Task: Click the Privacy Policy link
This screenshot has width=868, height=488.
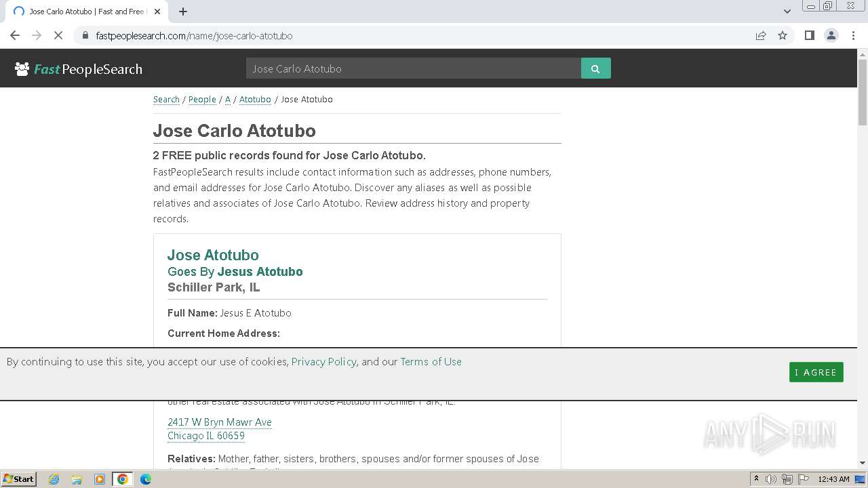Action: pyautogui.click(x=323, y=362)
